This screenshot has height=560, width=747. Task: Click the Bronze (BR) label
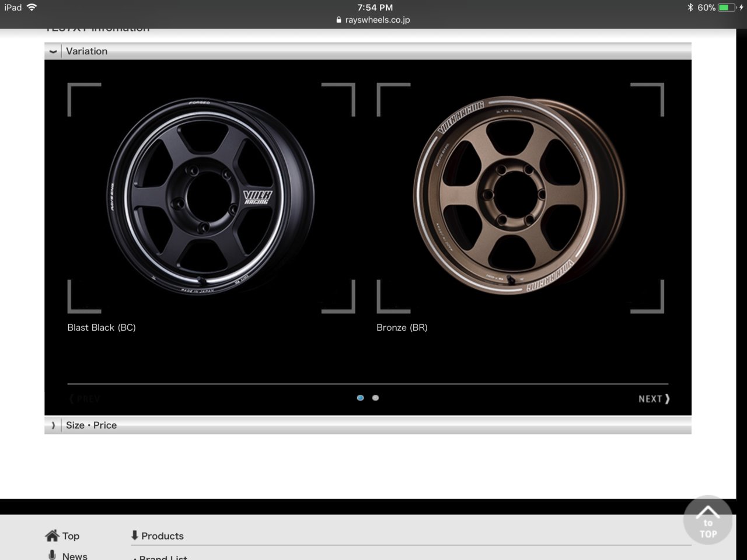(x=402, y=327)
